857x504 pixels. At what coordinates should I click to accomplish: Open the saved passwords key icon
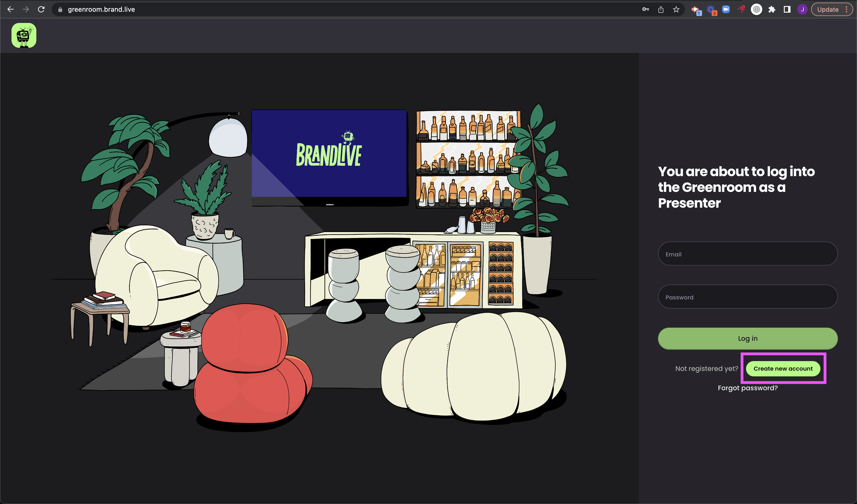(x=645, y=10)
